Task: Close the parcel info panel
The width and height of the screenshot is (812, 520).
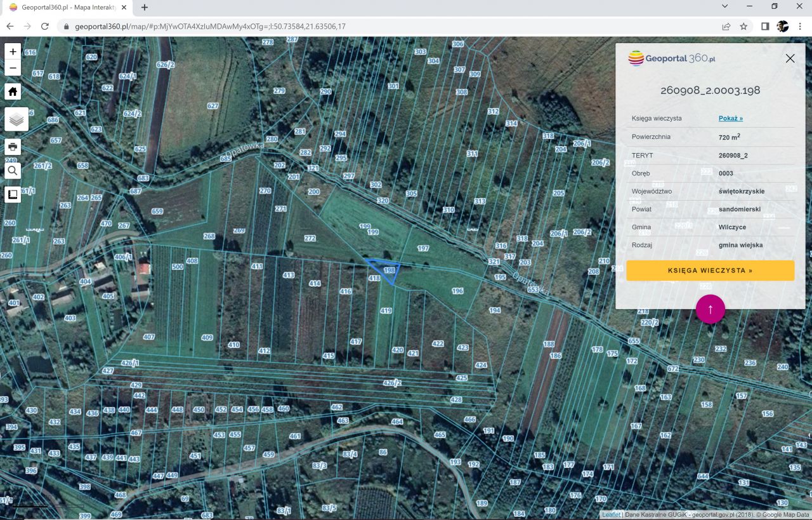Action: point(790,58)
